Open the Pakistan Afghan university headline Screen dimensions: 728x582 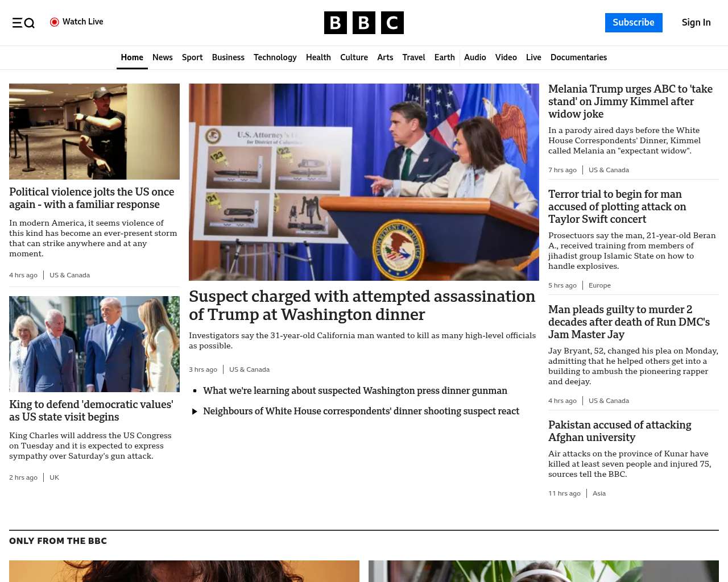(619, 431)
